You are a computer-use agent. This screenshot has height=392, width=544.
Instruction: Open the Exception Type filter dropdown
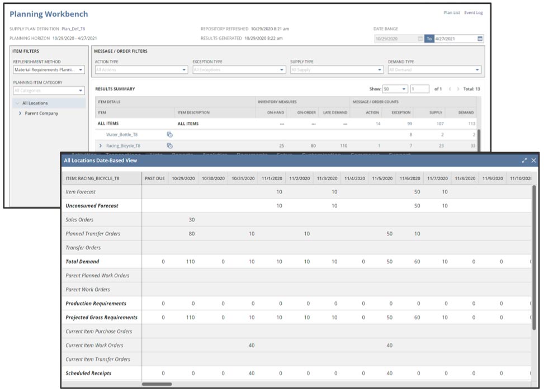click(239, 70)
